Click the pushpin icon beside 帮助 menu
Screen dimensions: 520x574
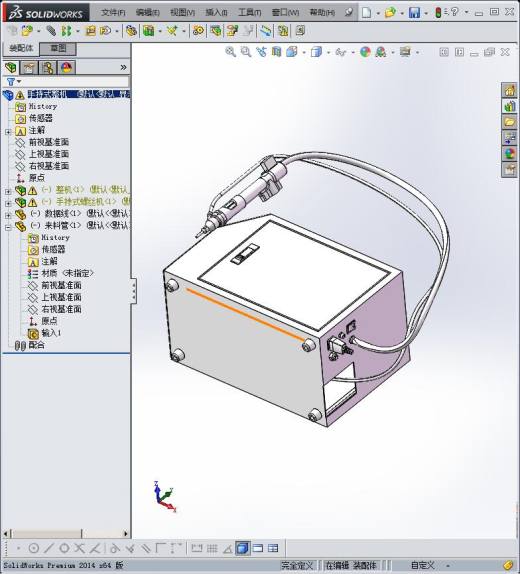click(x=349, y=12)
